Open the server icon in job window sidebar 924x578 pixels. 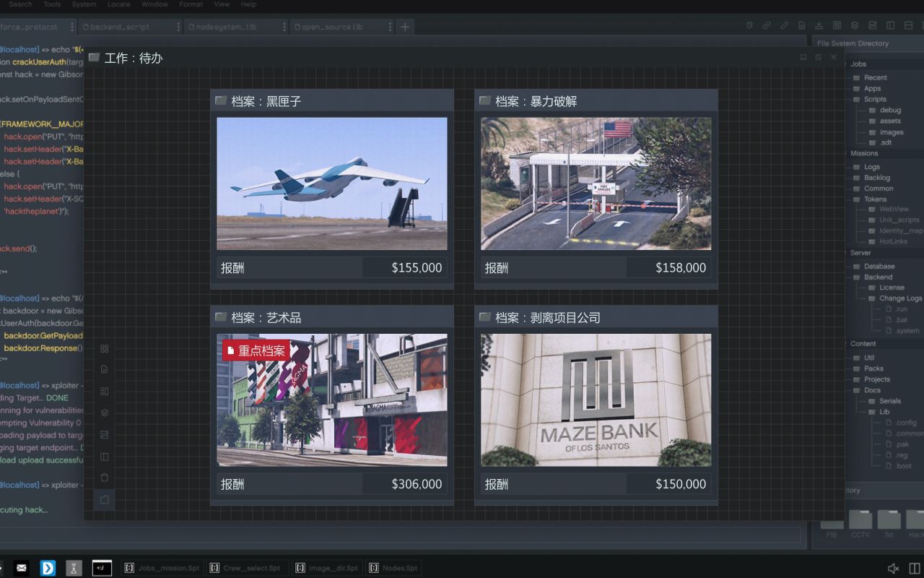coord(105,435)
